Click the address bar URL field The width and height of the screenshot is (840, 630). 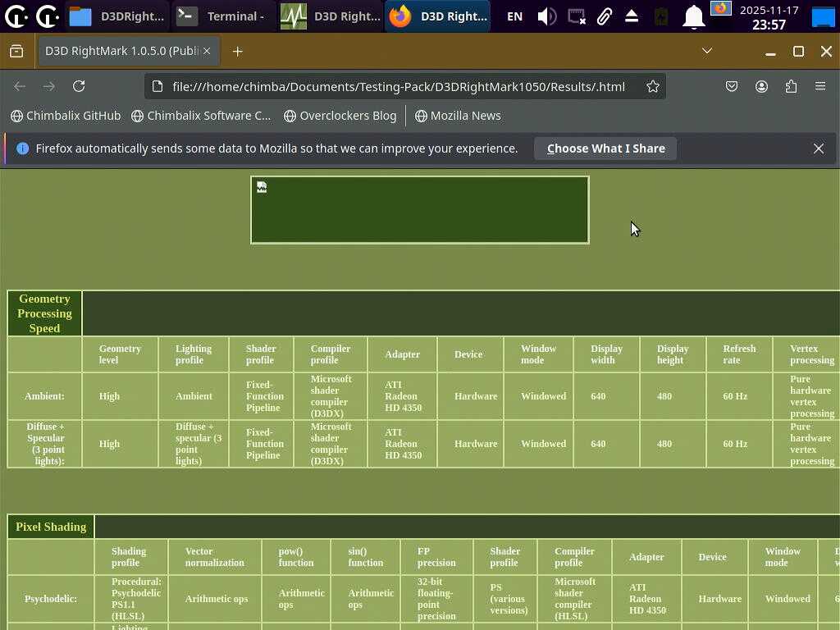399,87
